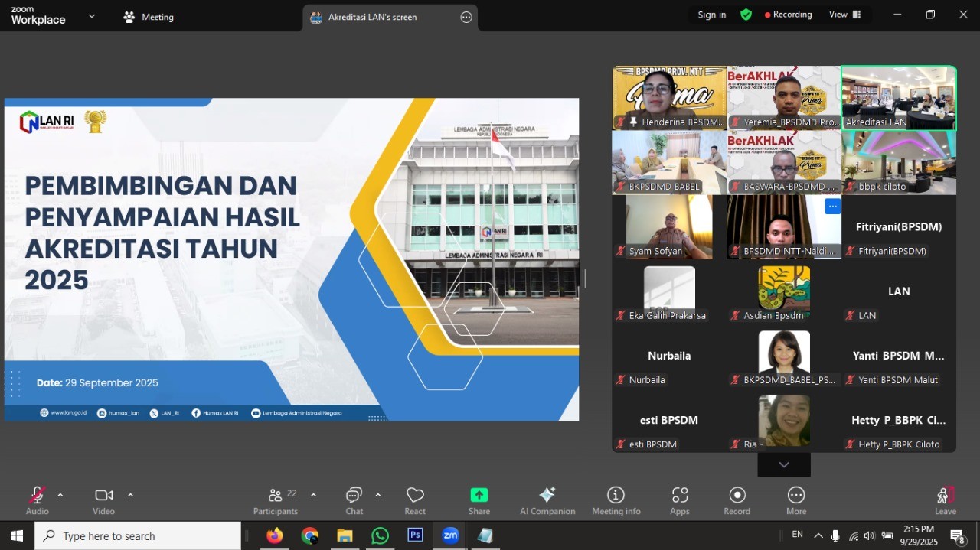The height and width of the screenshot is (550, 980).
Task: Show more participants with down chevron
Action: (x=784, y=464)
